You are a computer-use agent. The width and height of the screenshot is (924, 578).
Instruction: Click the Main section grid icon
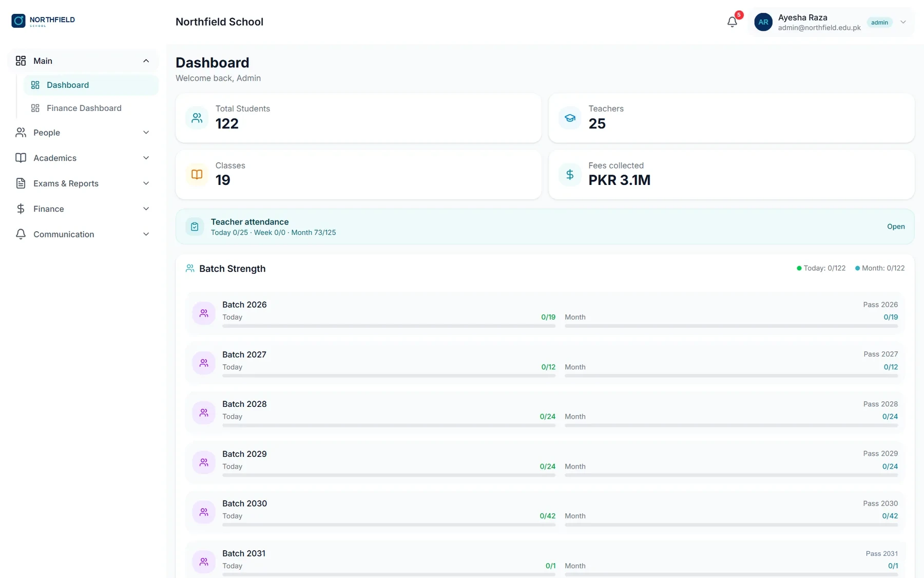pos(21,61)
